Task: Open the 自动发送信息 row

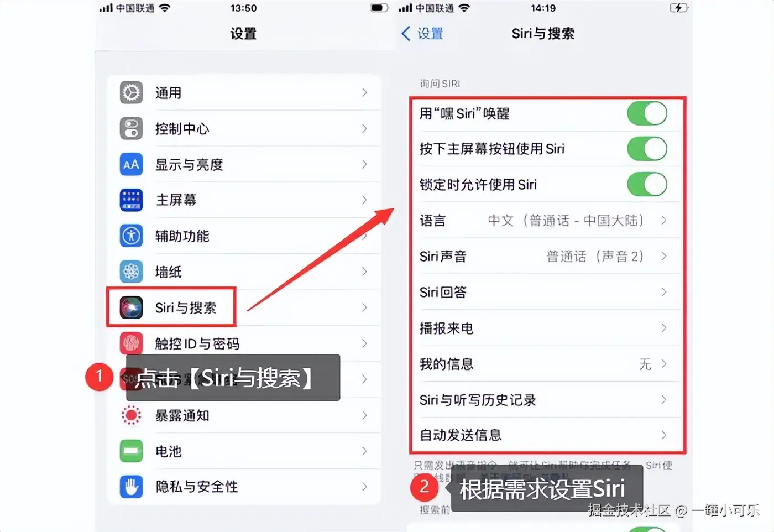Action: 547,435
